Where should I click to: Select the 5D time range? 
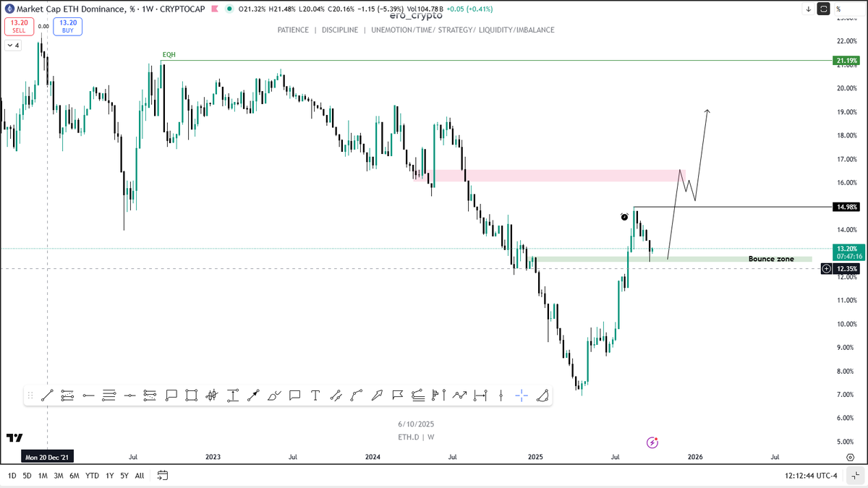[x=27, y=476]
